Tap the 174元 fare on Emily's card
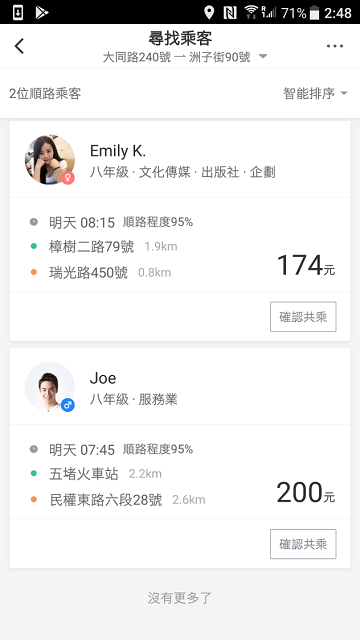 click(306, 266)
